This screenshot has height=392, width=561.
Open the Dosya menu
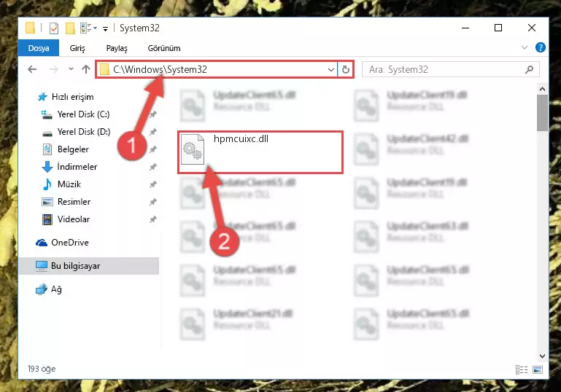(39, 48)
